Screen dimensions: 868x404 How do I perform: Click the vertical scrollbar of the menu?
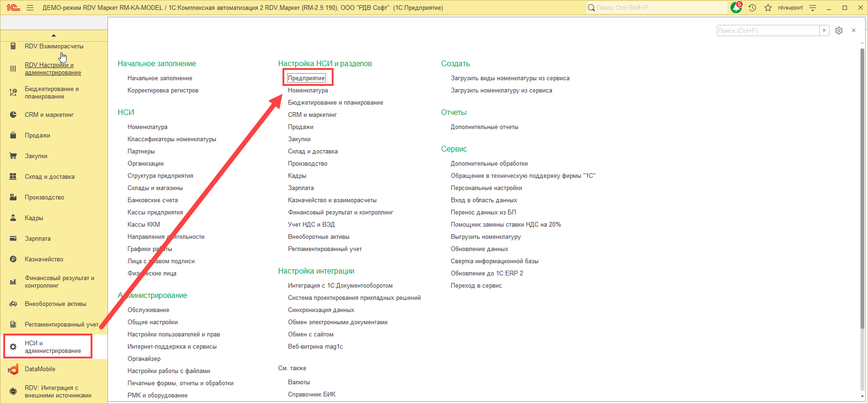tap(862, 188)
